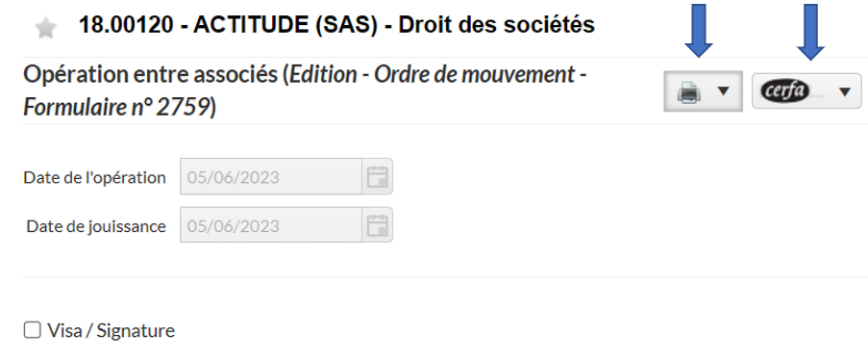This screenshot has height=360, width=868.
Task: Tick the Visa / Signature checkbox
Action: click(x=32, y=330)
